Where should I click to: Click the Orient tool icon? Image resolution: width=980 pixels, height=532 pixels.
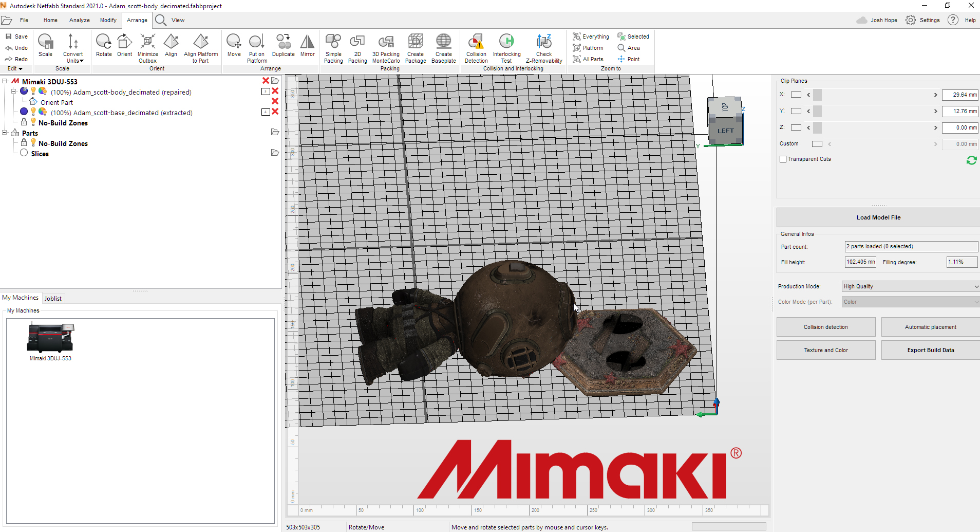click(124, 45)
